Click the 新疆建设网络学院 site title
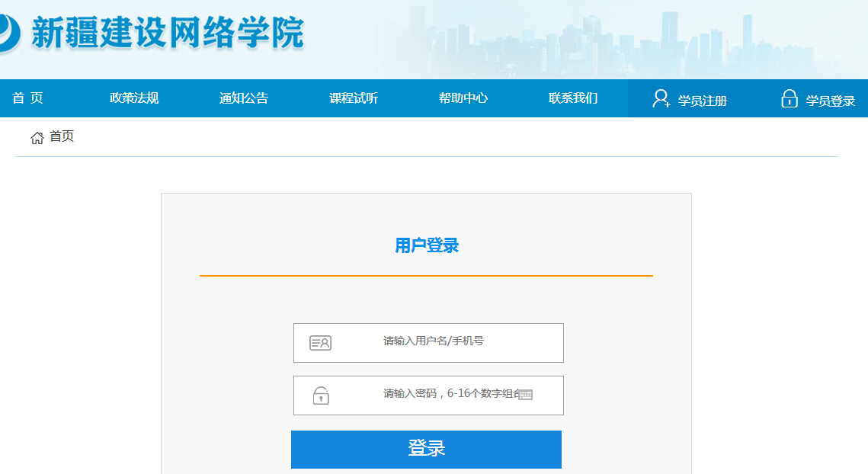The height and width of the screenshot is (474, 868). [x=168, y=33]
